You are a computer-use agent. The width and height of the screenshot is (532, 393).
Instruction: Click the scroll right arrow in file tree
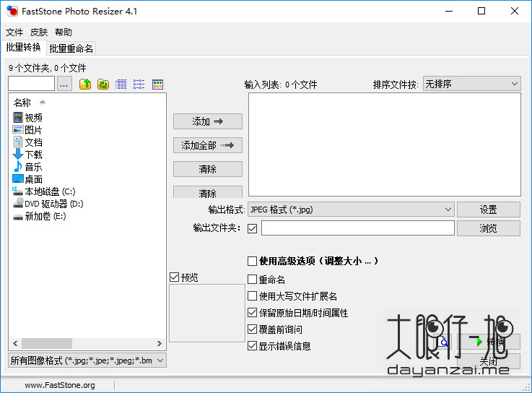coord(159,343)
